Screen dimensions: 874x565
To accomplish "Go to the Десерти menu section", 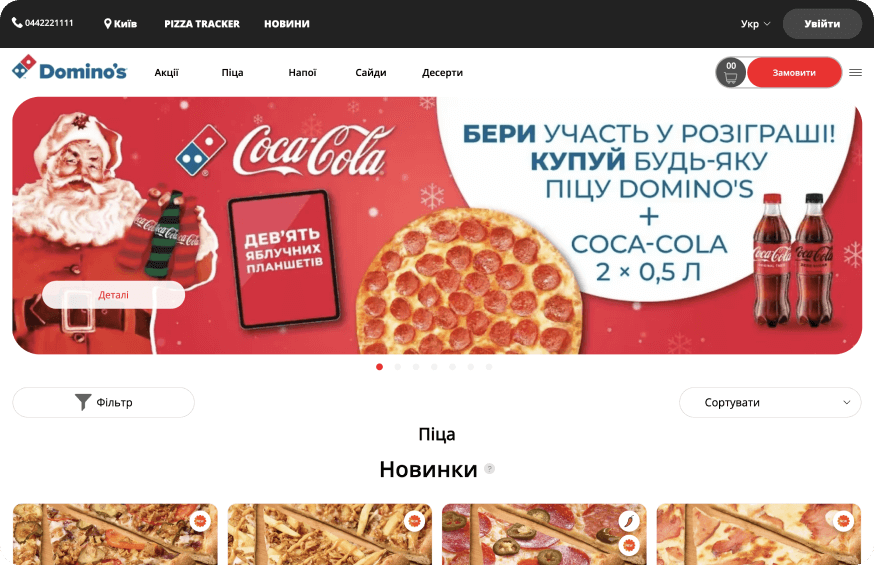I will click(x=442, y=72).
